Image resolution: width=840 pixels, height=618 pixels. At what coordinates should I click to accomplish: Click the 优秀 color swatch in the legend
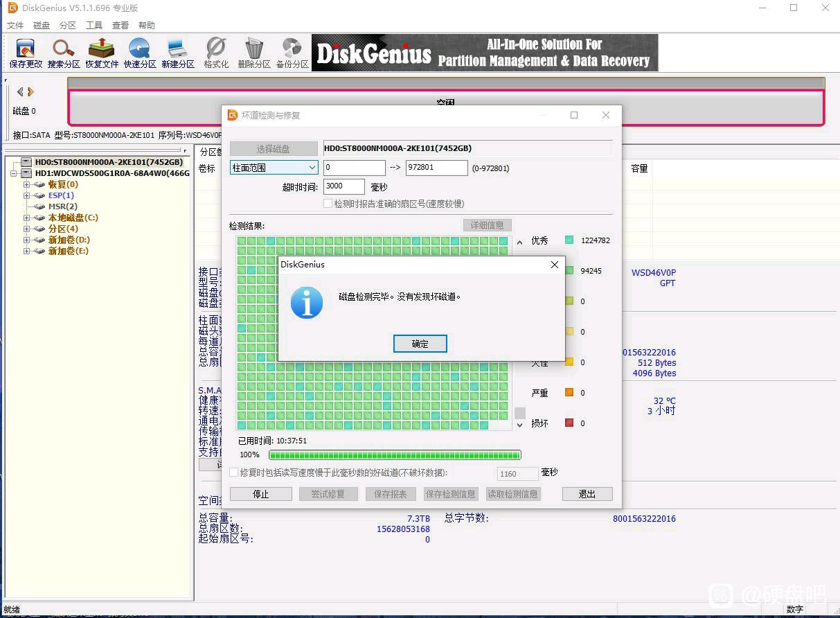click(569, 240)
